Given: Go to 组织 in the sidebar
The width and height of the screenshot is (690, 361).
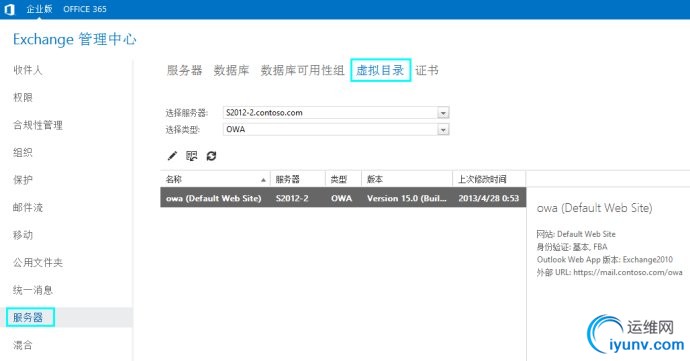Looking at the screenshot, I should click(23, 152).
